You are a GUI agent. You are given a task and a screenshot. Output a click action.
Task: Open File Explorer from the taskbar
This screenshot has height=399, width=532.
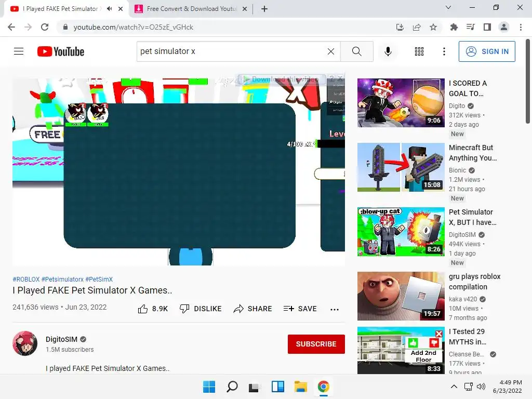[x=301, y=387]
